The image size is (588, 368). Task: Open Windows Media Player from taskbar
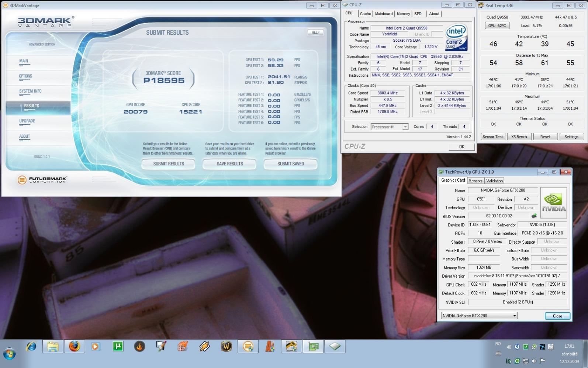[96, 346]
